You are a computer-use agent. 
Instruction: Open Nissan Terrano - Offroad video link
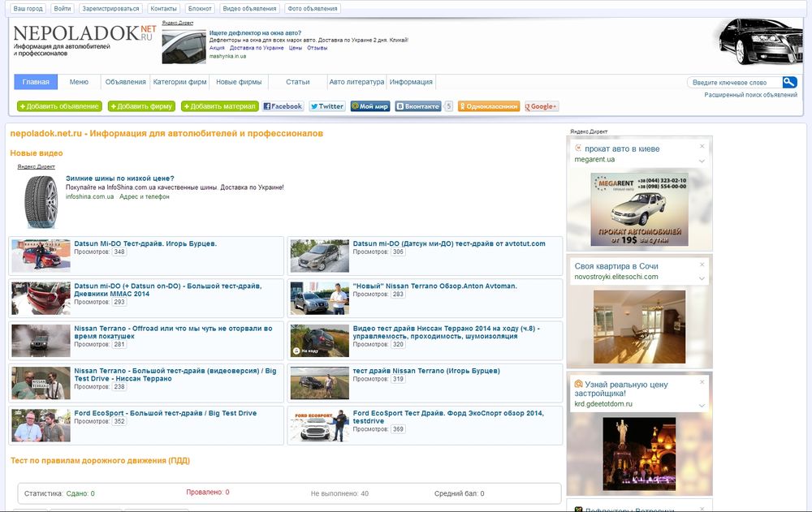(173, 332)
